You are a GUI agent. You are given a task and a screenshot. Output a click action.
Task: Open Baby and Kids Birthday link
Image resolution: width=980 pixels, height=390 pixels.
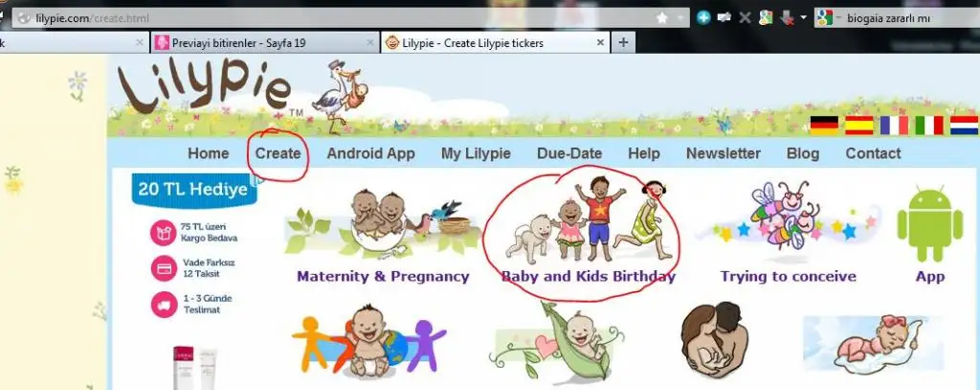tap(589, 276)
